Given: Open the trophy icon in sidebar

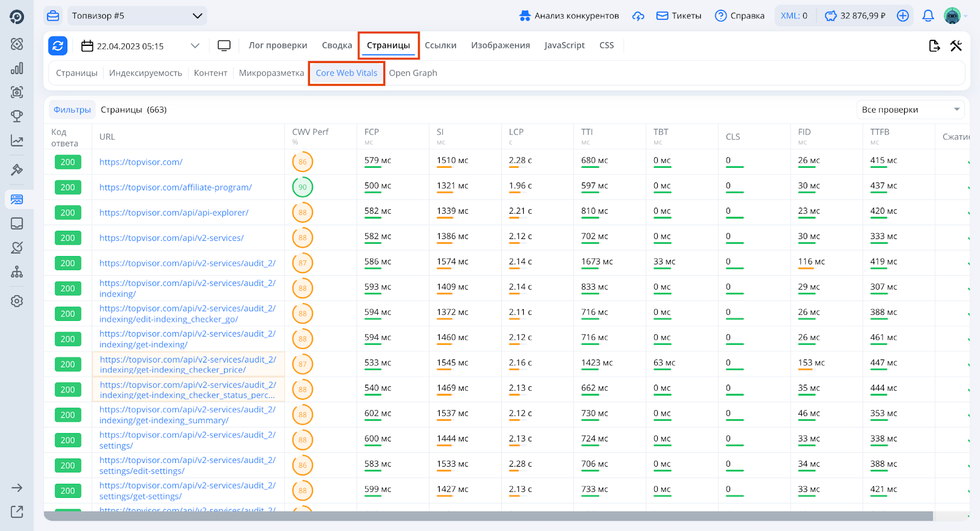Looking at the screenshot, I should (x=17, y=116).
